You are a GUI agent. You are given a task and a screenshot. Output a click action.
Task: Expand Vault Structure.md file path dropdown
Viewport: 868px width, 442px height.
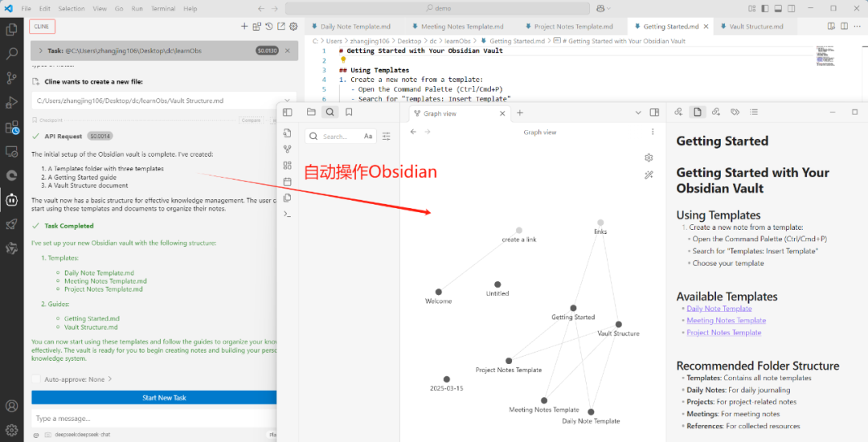(x=287, y=100)
